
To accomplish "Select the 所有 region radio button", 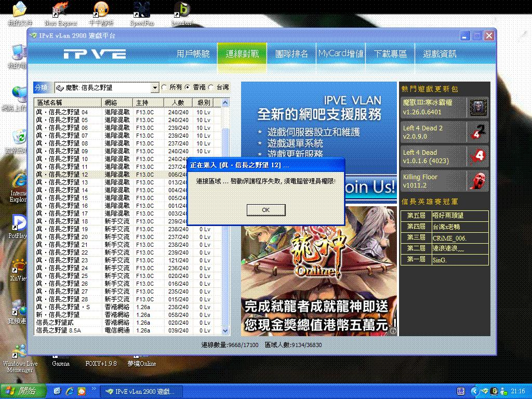I will 164,87.
